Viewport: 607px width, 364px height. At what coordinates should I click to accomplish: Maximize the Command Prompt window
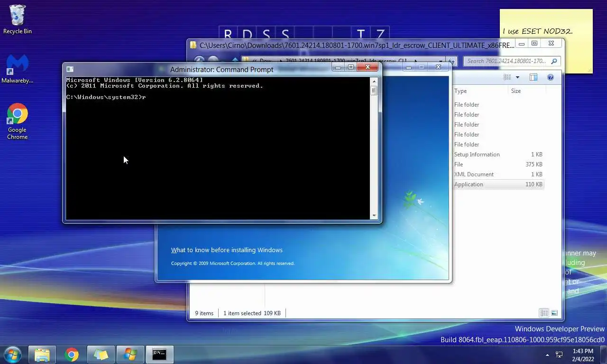[x=351, y=67]
